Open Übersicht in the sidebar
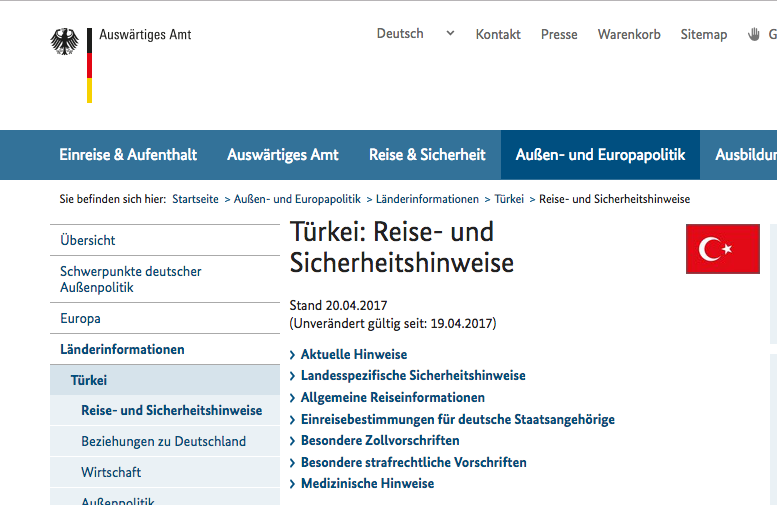The height and width of the screenshot is (505, 777). click(x=165, y=240)
